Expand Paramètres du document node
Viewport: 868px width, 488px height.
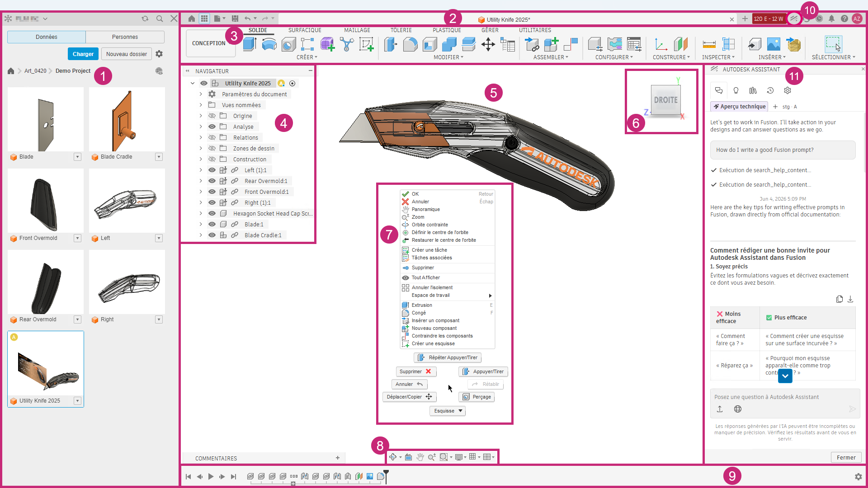[x=201, y=94]
